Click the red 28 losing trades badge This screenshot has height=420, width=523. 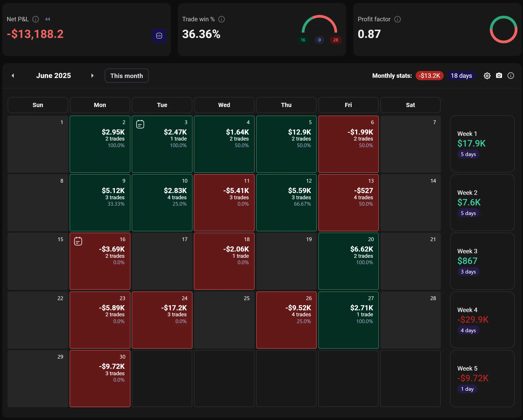(x=336, y=40)
